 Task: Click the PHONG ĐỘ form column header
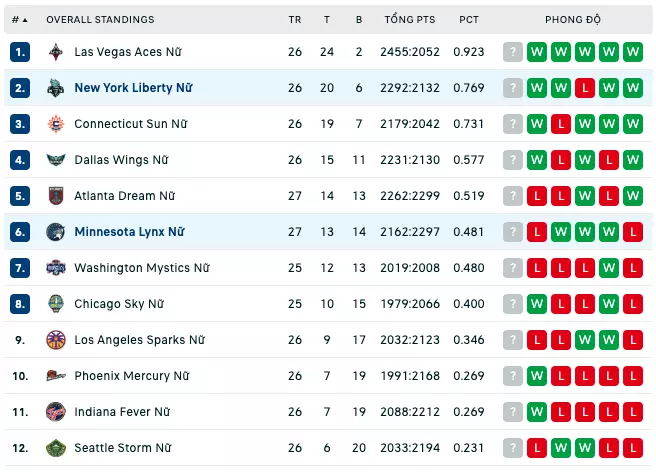pyautogui.click(x=573, y=19)
